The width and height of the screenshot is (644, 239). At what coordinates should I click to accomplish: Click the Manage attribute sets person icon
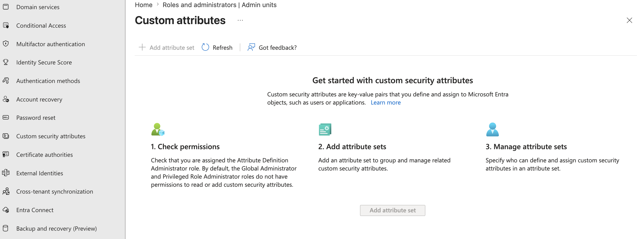pyautogui.click(x=493, y=129)
